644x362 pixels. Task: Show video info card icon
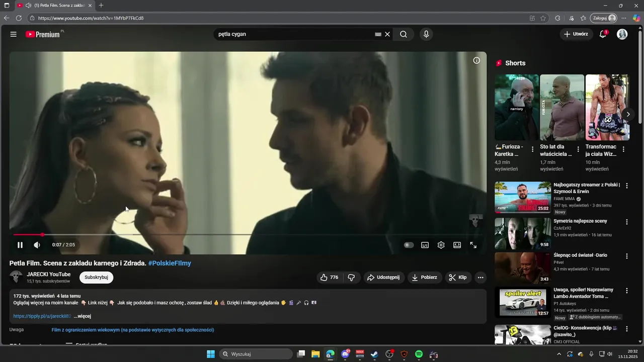tap(476, 60)
